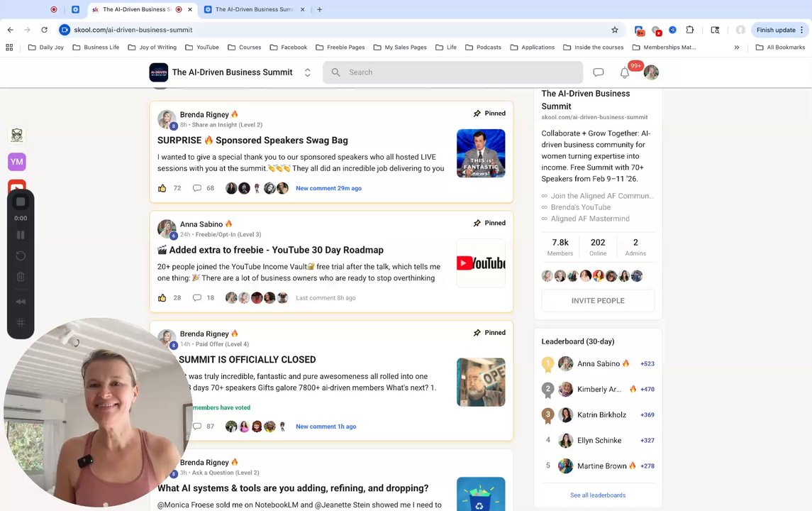Open the New comment 1h ago link
The image size is (812, 511).
tap(326, 427)
